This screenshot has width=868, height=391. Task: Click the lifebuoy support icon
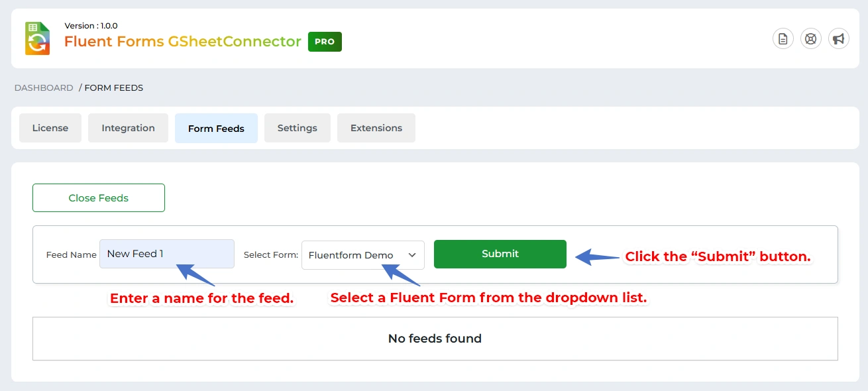coord(811,38)
